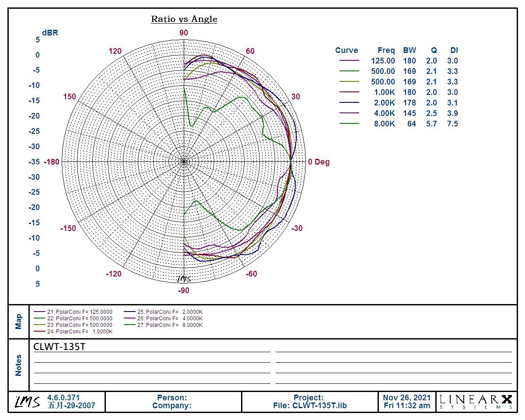Viewport: 525px width, 420px height.
Task: Click the "Project:" field label
Action: 308,398
